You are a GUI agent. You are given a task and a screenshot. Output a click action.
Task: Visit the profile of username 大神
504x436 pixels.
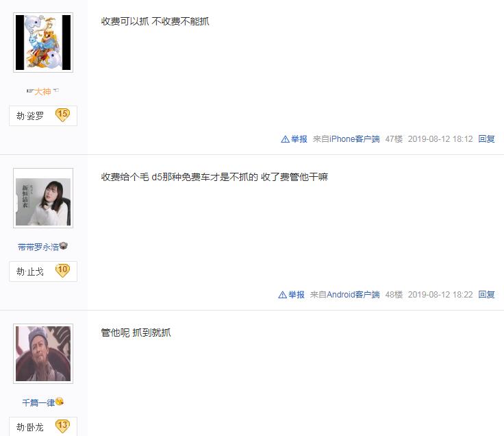(x=42, y=91)
